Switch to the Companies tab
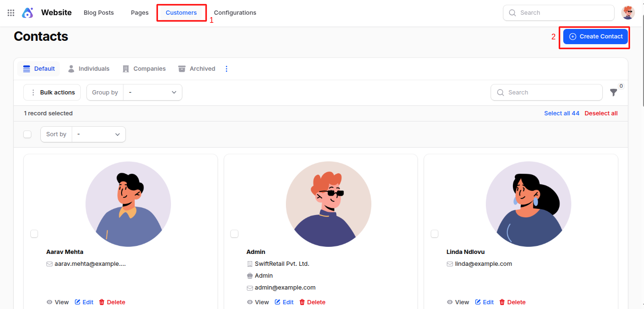 click(x=144, y=69)
